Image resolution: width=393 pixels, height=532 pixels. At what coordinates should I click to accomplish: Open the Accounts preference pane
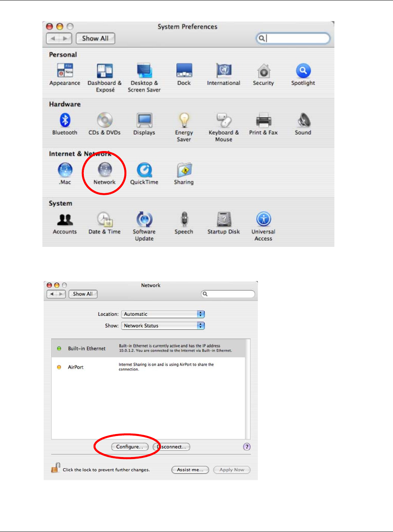[65, 223]
